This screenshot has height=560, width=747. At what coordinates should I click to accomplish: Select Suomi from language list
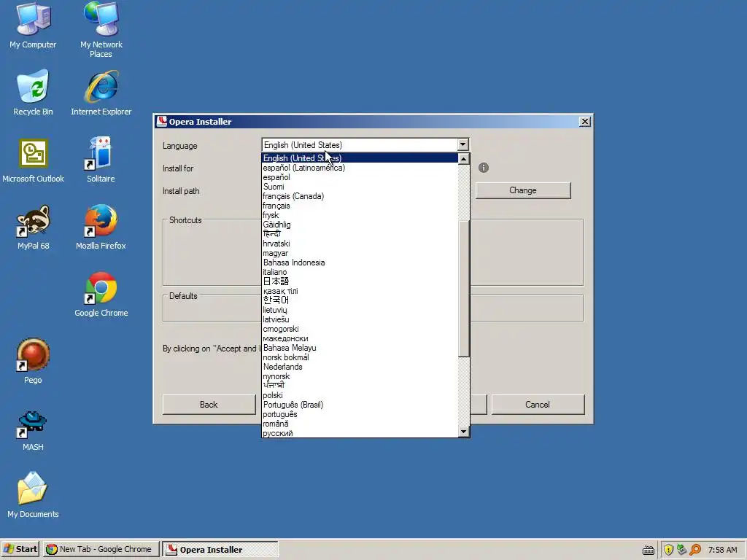[x=360, y=187]
